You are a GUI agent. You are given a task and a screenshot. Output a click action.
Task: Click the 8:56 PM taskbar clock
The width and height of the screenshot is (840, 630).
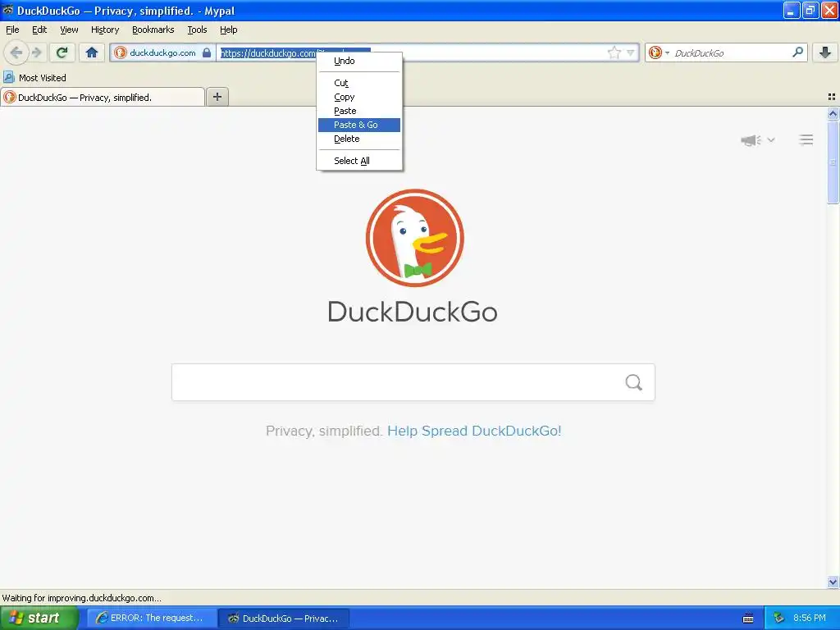tap(810, 618)
